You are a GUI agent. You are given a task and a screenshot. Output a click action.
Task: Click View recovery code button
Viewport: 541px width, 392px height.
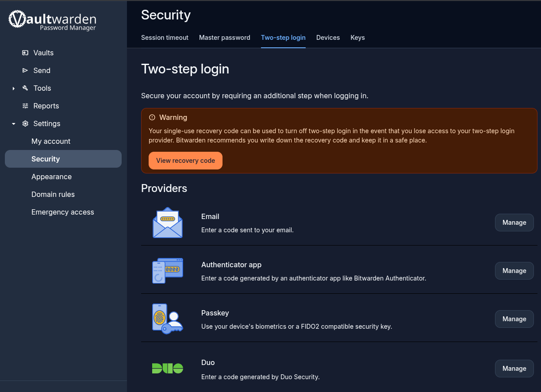click(x=185, y=161)
